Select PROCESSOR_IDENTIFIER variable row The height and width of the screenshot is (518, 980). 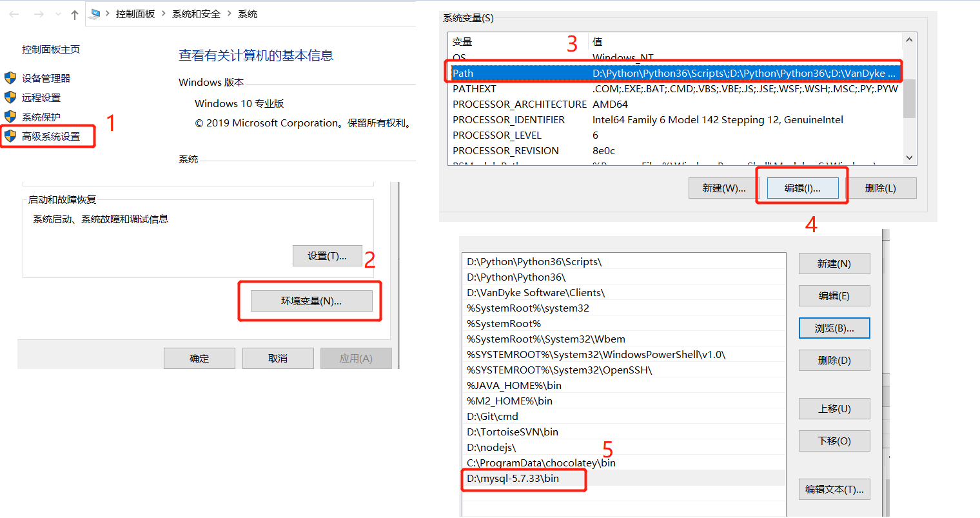point(675,119)
